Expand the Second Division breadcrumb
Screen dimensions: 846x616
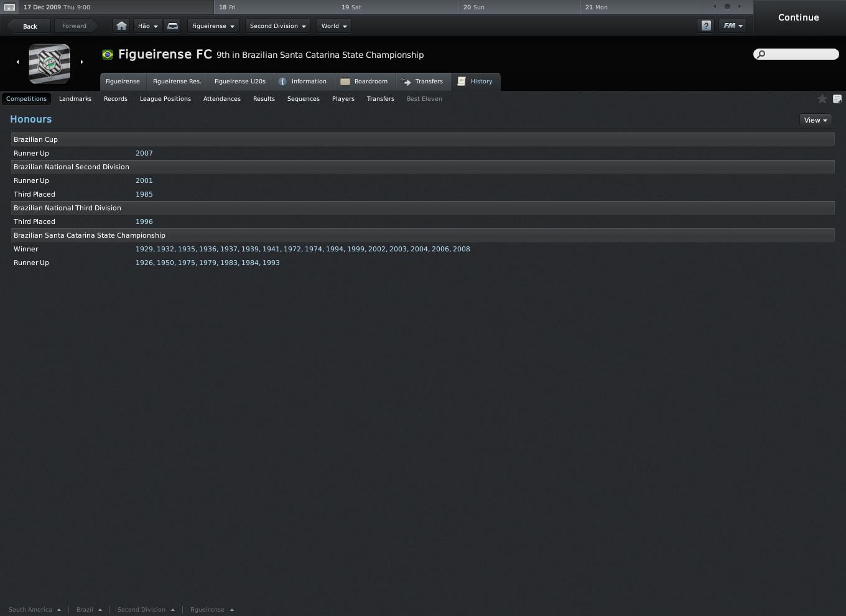pos(146,610)
